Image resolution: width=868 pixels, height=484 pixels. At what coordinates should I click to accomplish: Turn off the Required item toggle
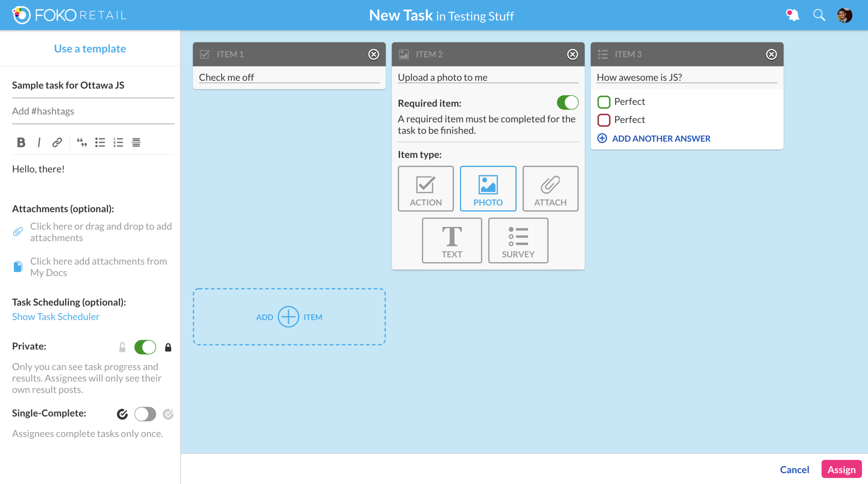tap(567, 103)
